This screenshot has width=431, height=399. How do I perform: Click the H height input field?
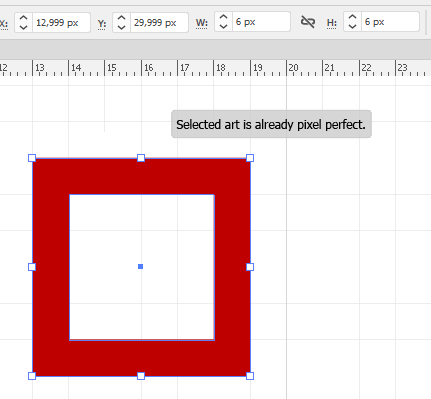[390, 22]
